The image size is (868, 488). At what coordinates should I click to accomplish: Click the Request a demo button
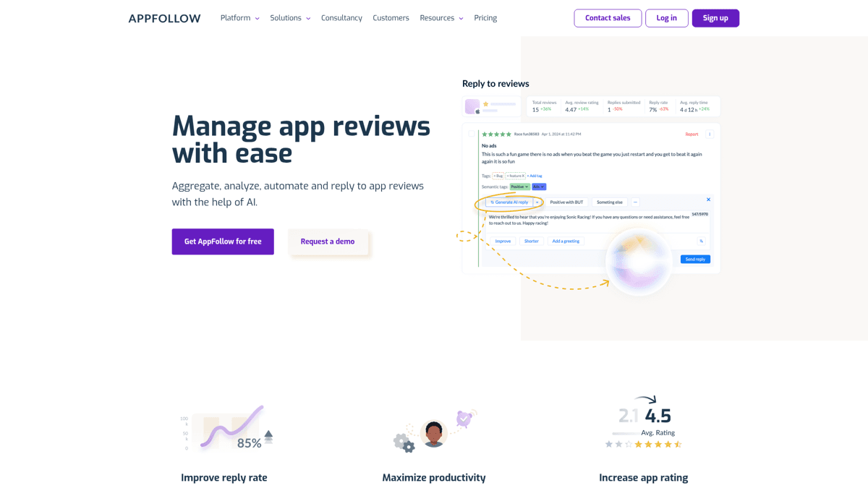328,241
